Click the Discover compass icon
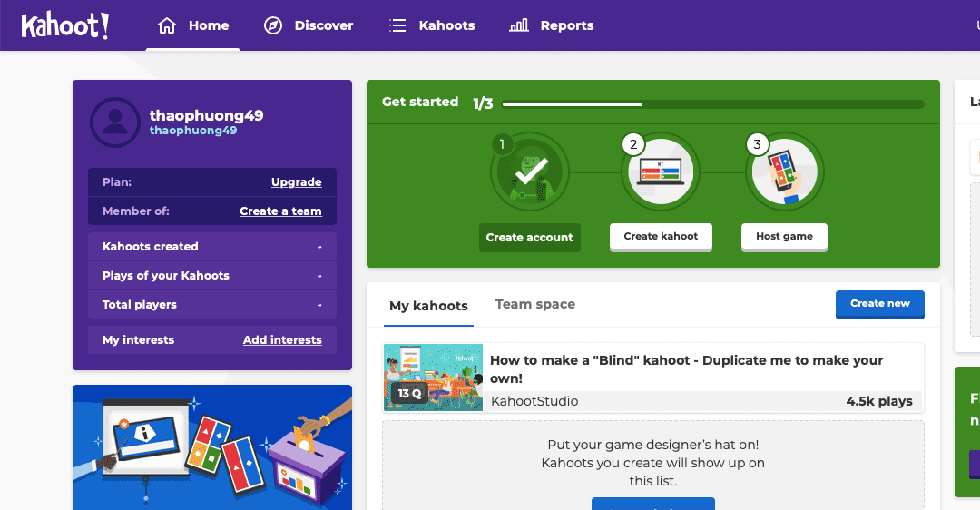Screen dimensions: 980x510 [273, 25]
